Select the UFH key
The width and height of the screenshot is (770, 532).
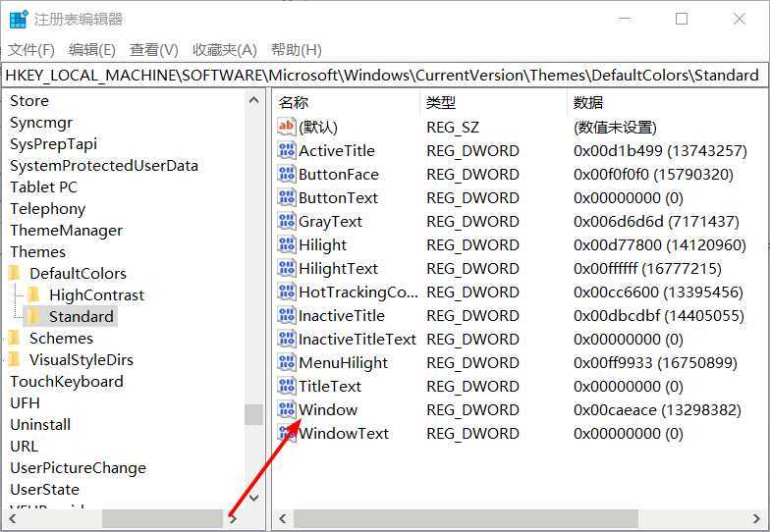[26, 402]
